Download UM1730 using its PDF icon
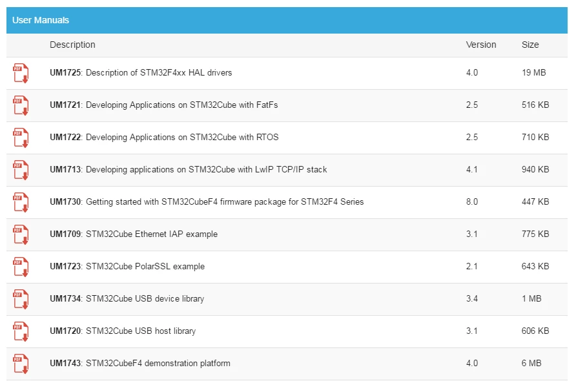Viewport: 576px width, 392px height. (21, 202)
